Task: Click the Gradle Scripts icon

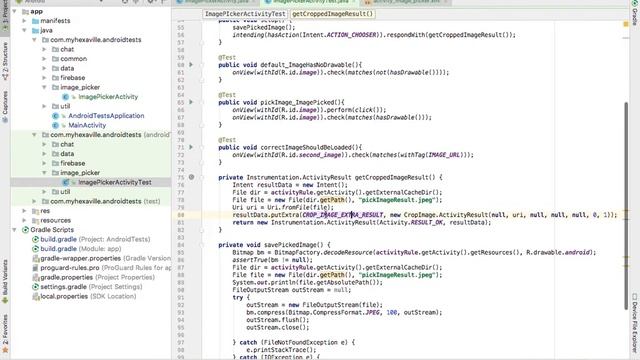Action: (x=25, y=230)
